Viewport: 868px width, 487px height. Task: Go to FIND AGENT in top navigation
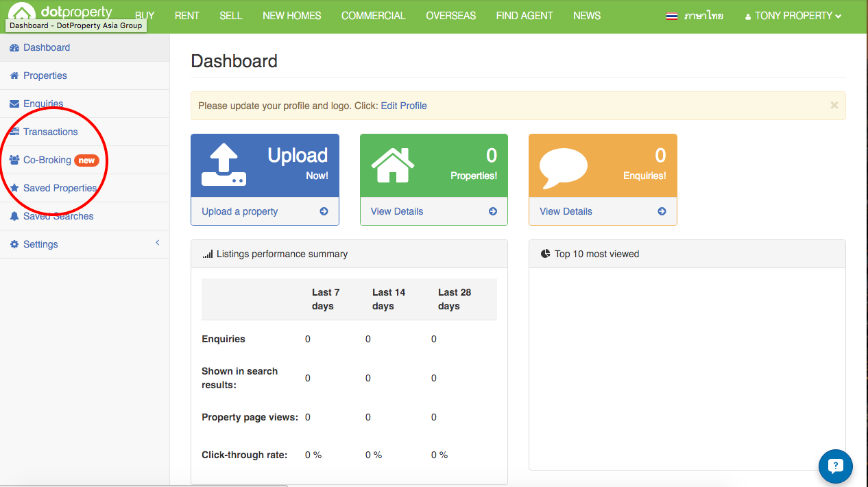[x=524, y=16]
